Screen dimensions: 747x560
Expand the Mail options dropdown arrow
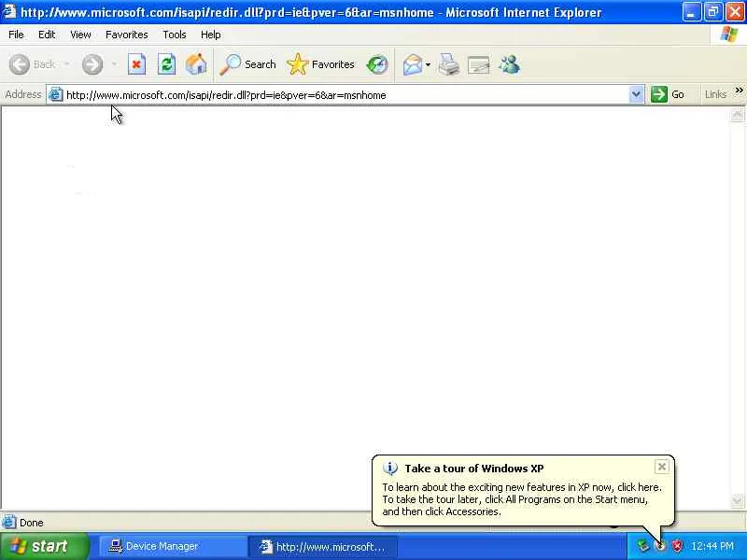tap(428, 64)
